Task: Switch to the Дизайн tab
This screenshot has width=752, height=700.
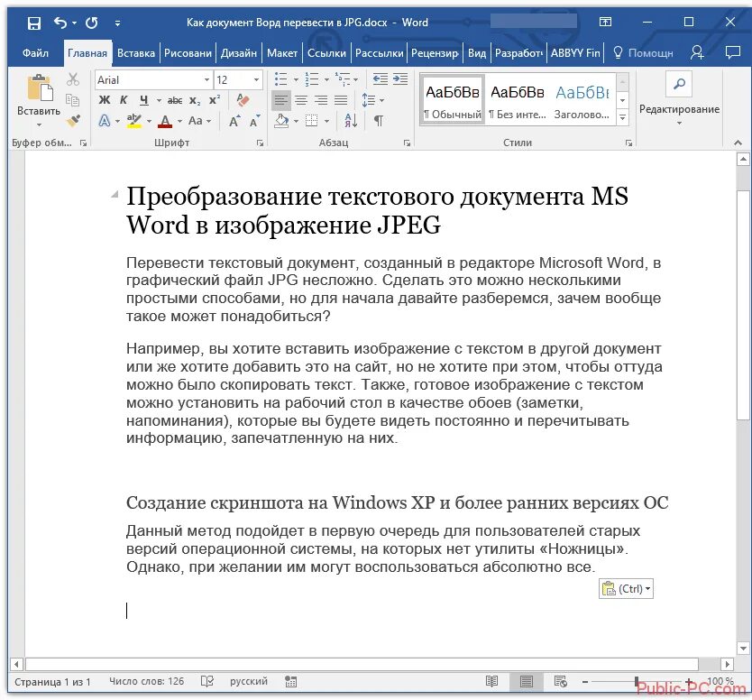Action: pyautogui.click(x=239, y=53)
